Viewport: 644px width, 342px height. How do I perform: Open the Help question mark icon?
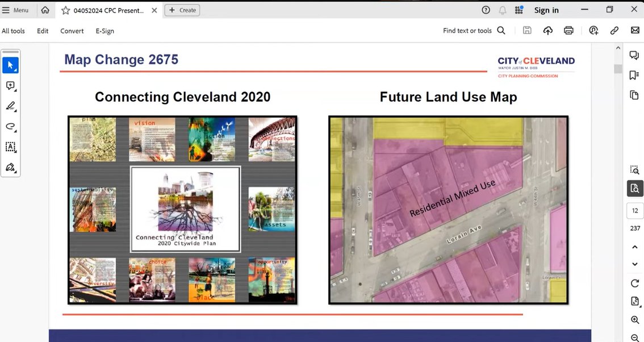486,10
